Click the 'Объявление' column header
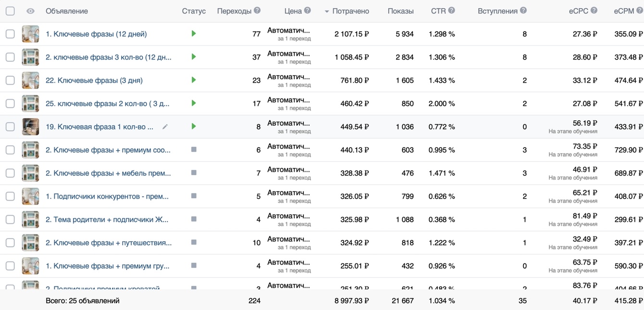644x310 pixels. (x=67, y=11)
